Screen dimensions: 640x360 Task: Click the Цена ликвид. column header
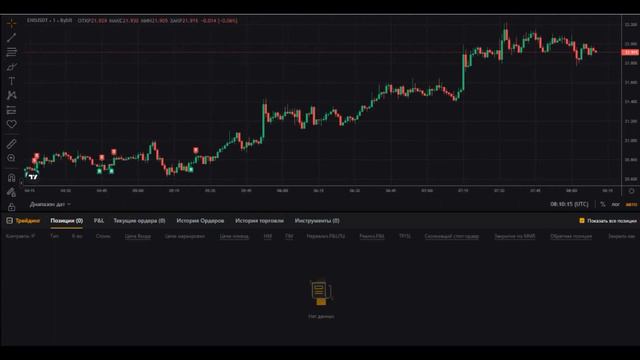coord(234,236)
